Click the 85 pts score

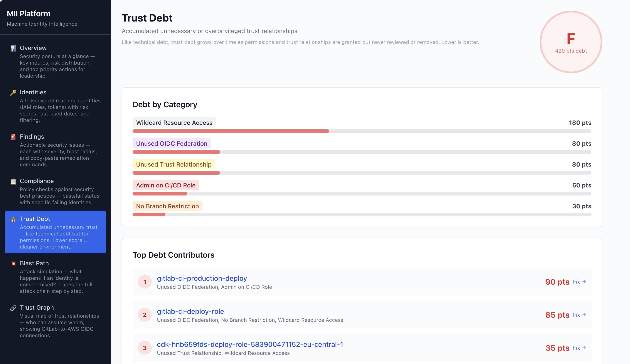[x=557, y=315]
